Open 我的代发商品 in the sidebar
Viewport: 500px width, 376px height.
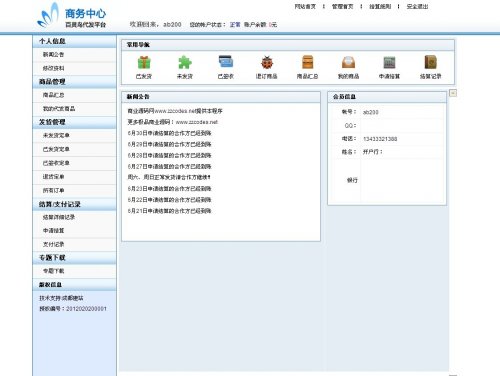[x=59, y=109]
